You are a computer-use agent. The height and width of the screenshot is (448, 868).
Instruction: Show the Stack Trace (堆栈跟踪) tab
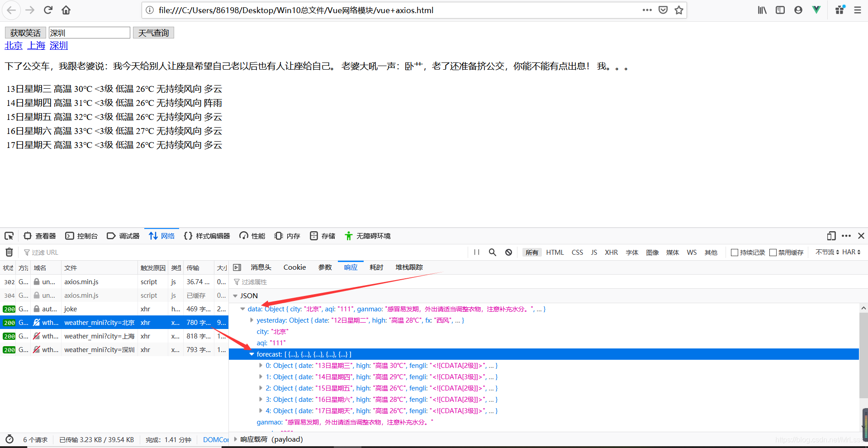[x=409, y=267]
